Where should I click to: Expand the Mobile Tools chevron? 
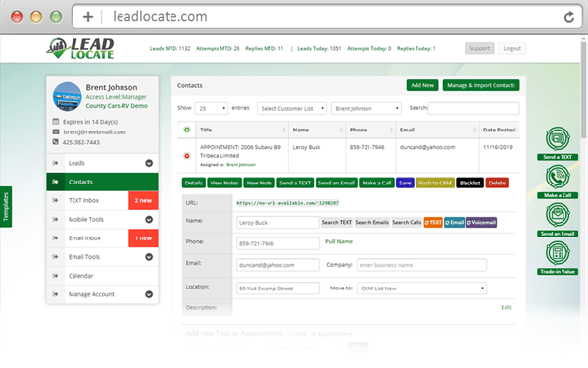149,219
